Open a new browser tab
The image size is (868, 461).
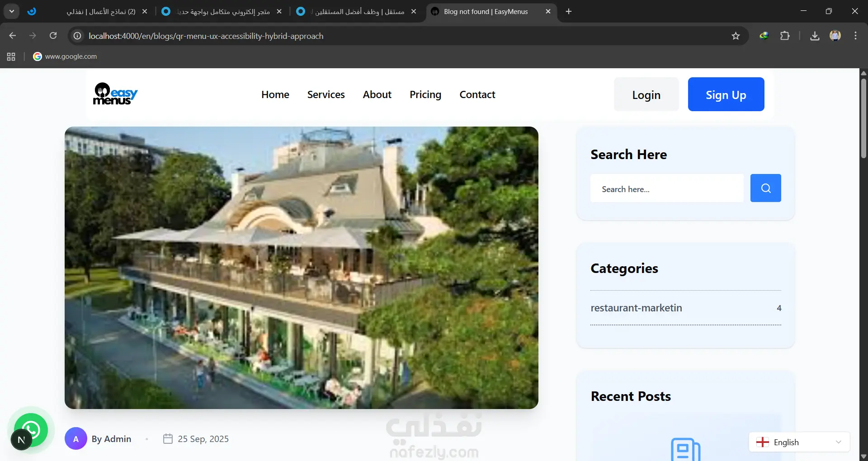click(x=569, y=11)
